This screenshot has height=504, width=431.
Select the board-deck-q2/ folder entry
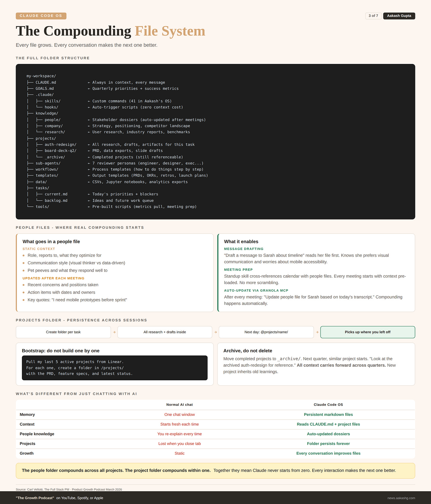(61, 151)
